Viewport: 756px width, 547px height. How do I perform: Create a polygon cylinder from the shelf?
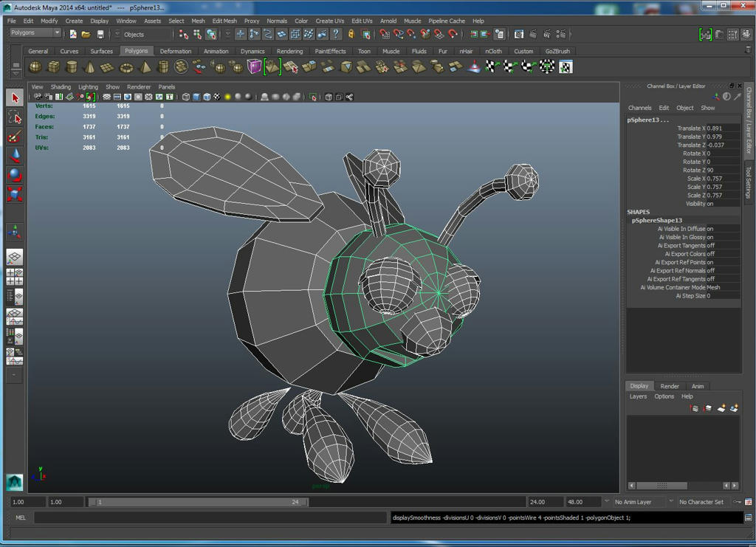click(72, 67)
